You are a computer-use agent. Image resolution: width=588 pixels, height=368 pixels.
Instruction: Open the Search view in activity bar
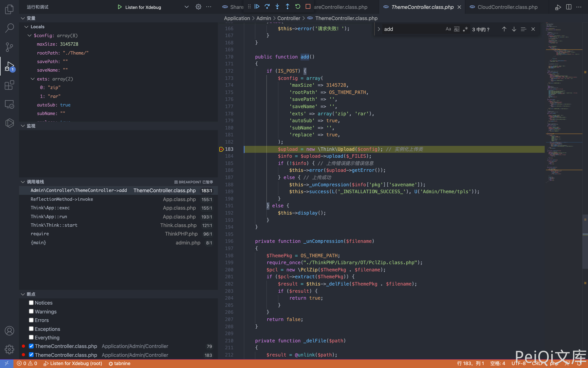pos(9,28)
